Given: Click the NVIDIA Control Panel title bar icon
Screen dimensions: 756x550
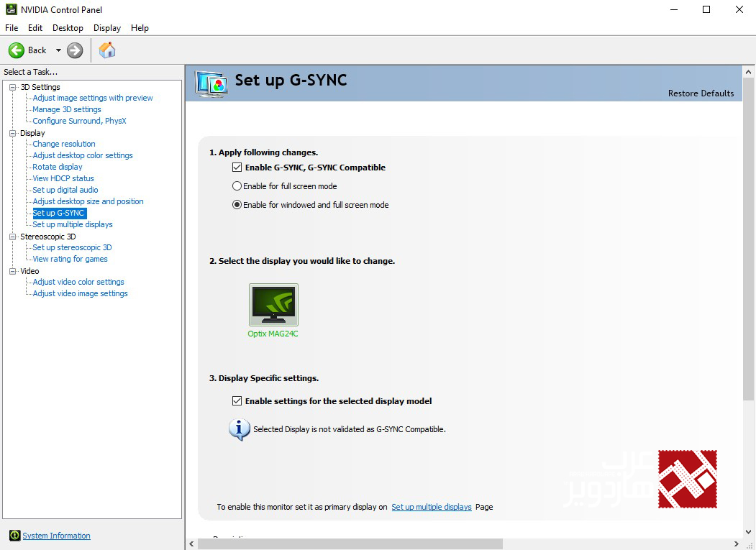Looking at the screenshot, I should click(x=11, y=9).
